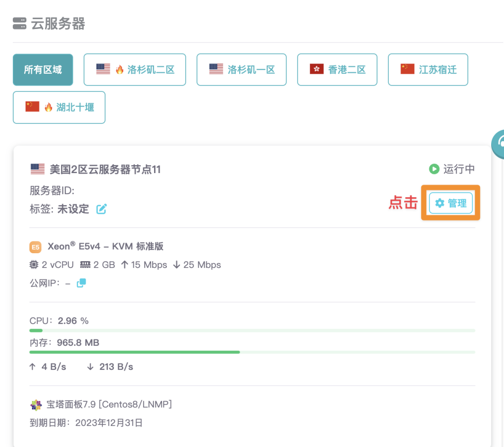
Task: Click the green 运行中 status icon
Action: coord(434,169)
